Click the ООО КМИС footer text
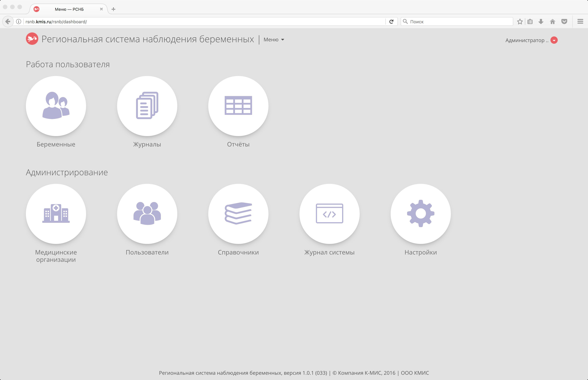 pyautogui.click(x=415, y=373)
